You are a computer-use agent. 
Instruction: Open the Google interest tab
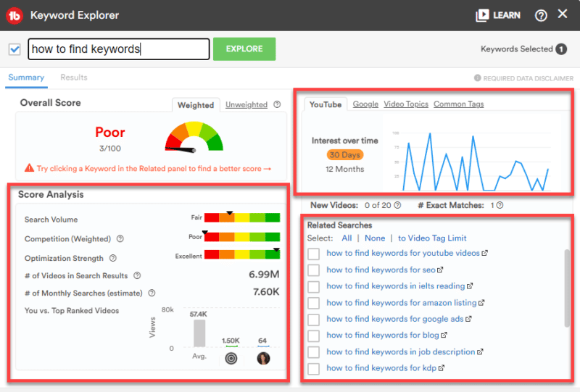pos(365,104)
